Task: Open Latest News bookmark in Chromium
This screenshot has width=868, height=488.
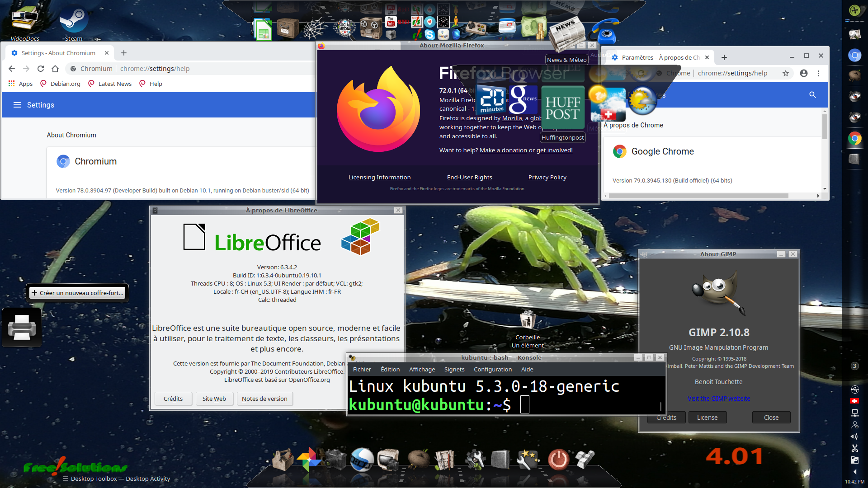Action: click(110, 84)
